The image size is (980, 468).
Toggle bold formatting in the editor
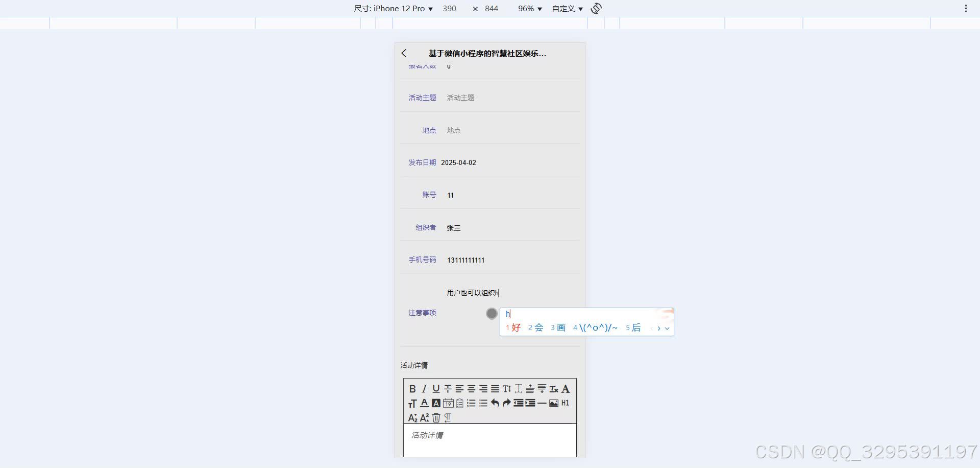(413, 389)
